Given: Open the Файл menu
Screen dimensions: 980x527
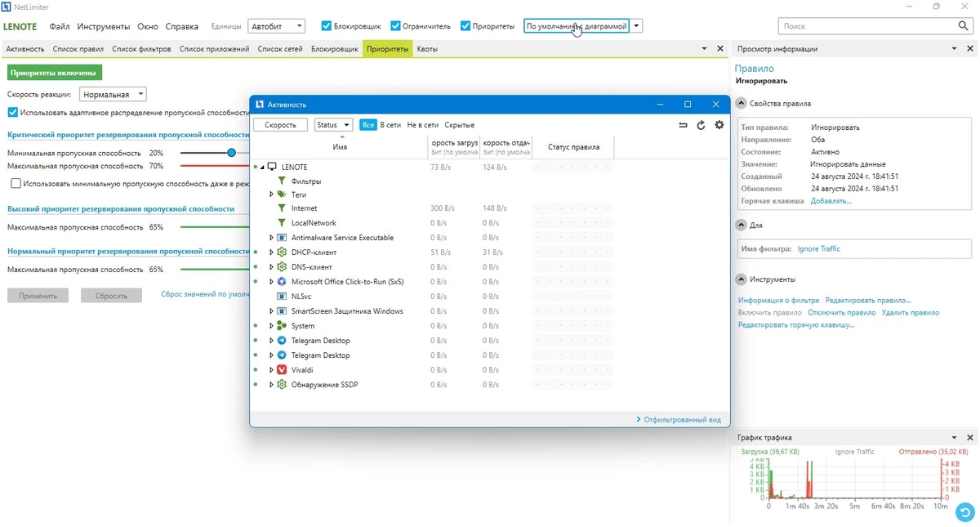Looking at the screenshot, I should pyautogui.click(x=60, y=26).
